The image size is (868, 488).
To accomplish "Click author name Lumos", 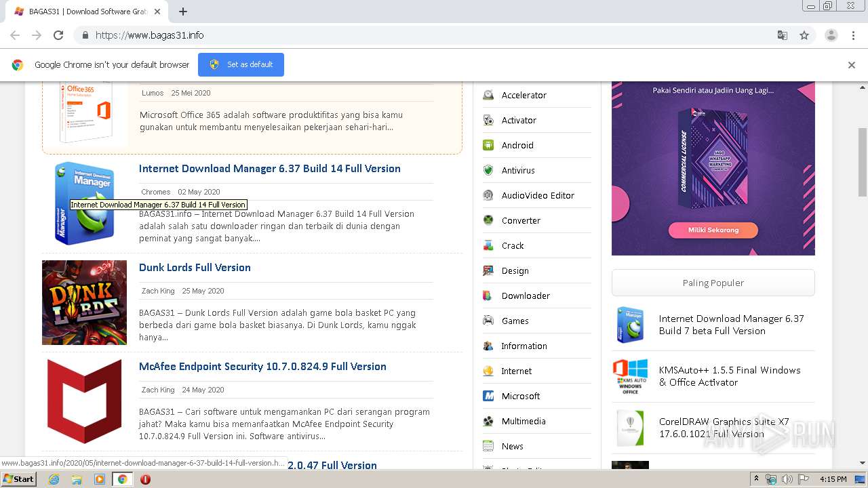I will 153,93.
